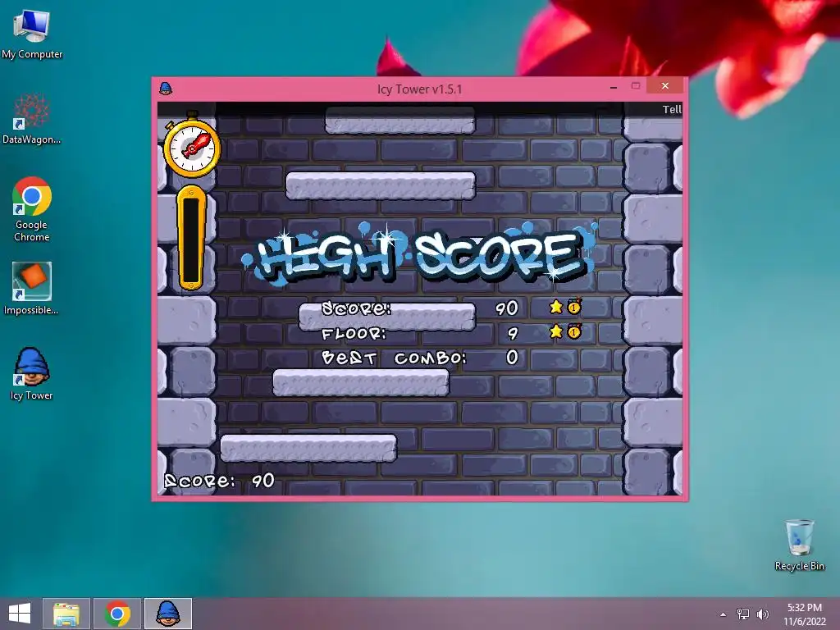Open Chrome from the taskbar
The height and width of the screenshot is (630, 840).
coord(117,614)
